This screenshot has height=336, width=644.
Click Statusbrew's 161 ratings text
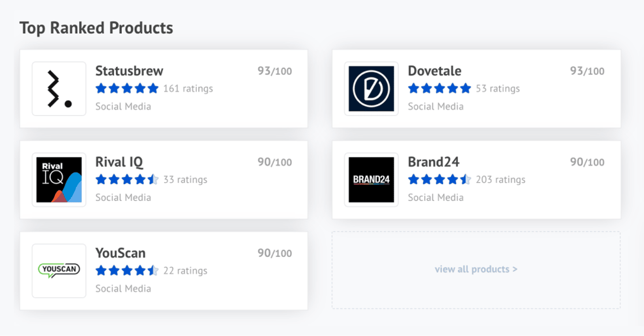click(188, 89)
